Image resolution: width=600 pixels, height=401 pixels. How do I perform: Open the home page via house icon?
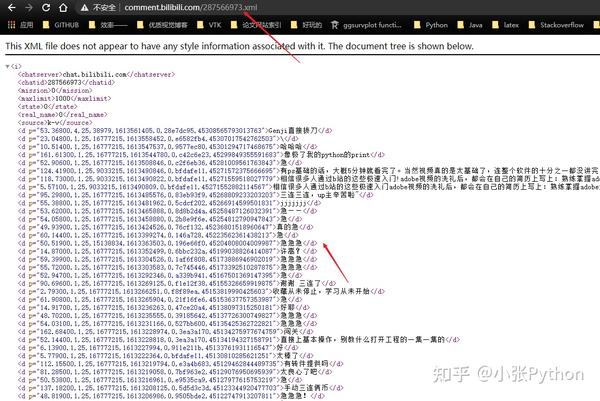click(x=63, y=7)
